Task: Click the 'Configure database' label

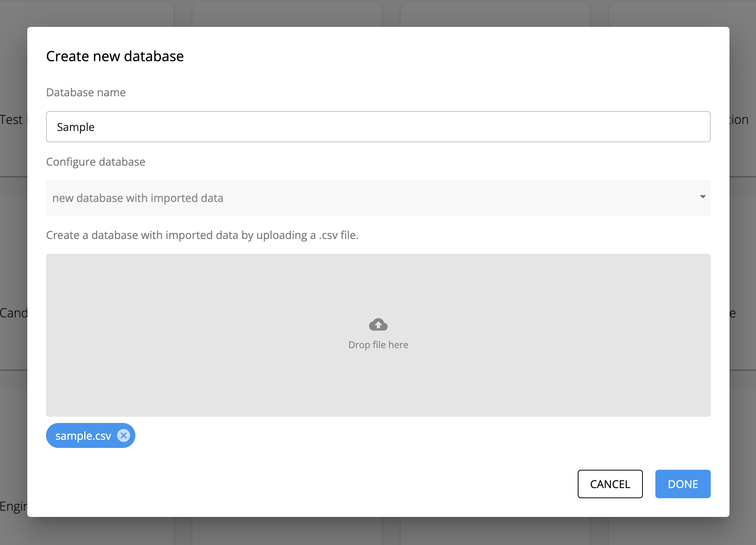Action: pos(96,162)
